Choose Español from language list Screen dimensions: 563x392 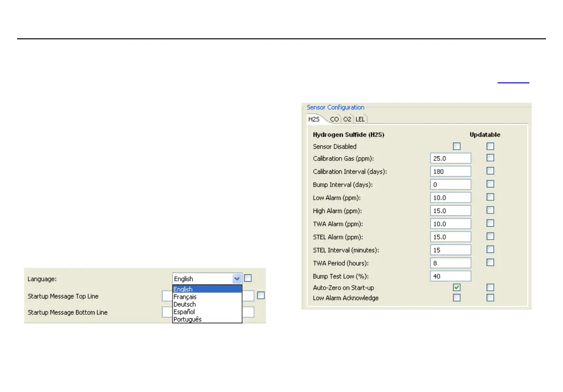(x=207, y=312)
